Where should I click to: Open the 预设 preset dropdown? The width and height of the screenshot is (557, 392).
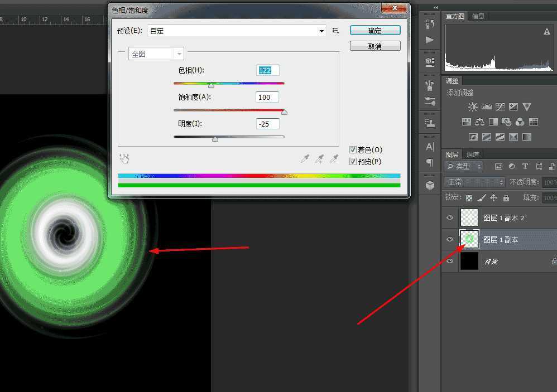point(322,31)
